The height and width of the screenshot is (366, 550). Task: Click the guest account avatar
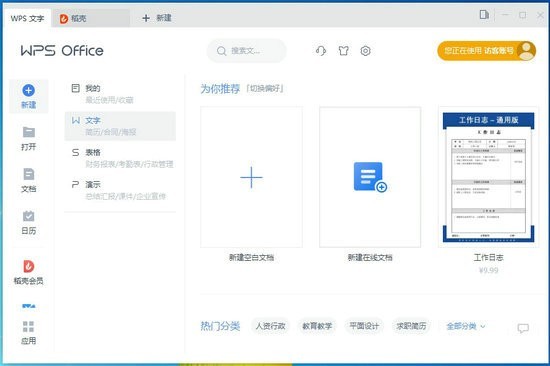point(526,51)
